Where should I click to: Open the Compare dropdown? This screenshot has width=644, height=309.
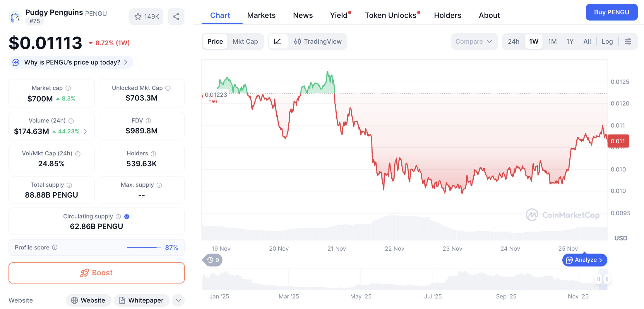coord(473,41)
